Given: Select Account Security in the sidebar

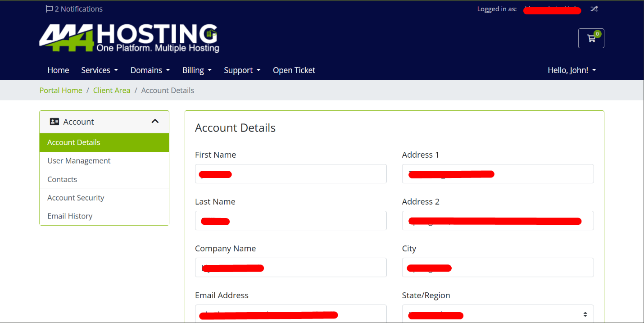Looking at the screenshot, I should click(76, 198).
